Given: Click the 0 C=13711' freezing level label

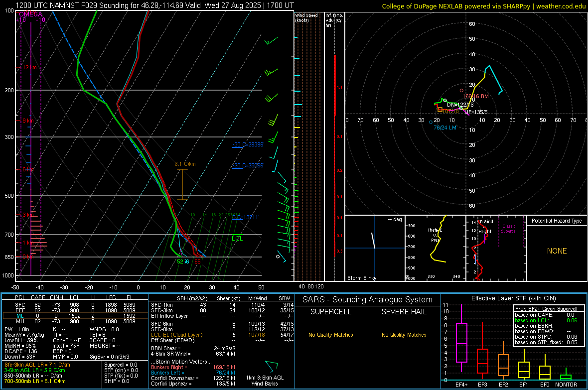Looking at the screenshot, I should click(x=246, y=217).
